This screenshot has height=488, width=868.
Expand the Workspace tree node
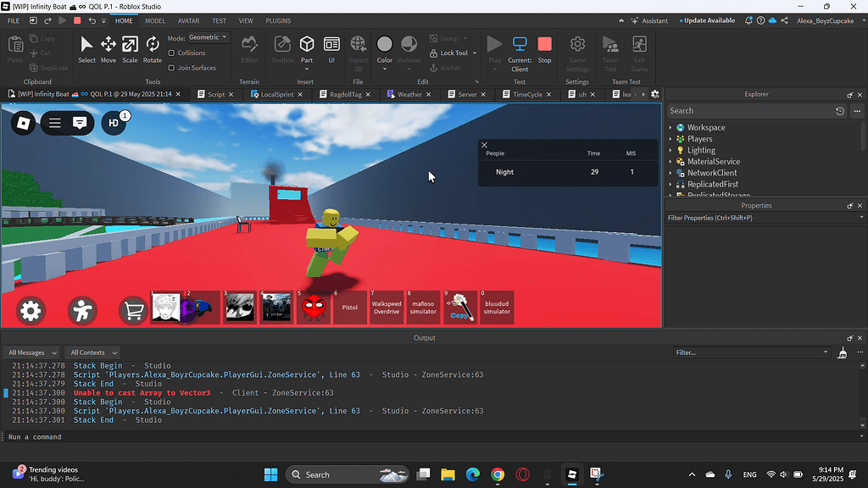click(670, 127)
